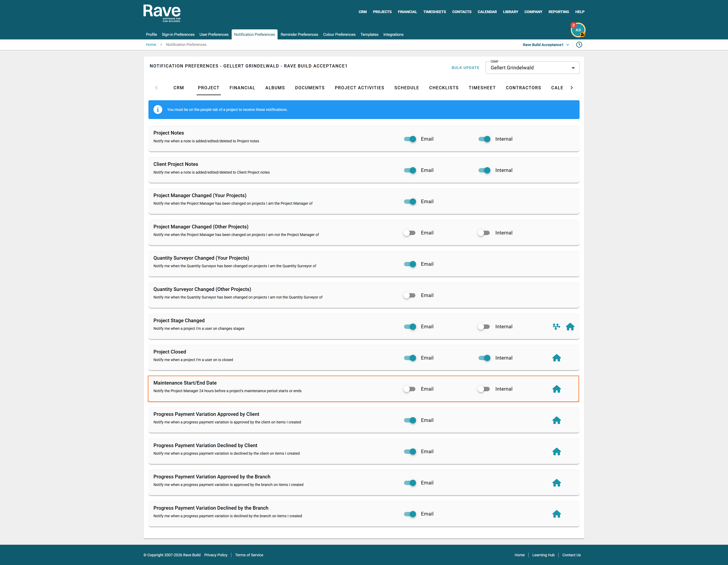Open the AD user avatar menu

(x=578, y=30)
